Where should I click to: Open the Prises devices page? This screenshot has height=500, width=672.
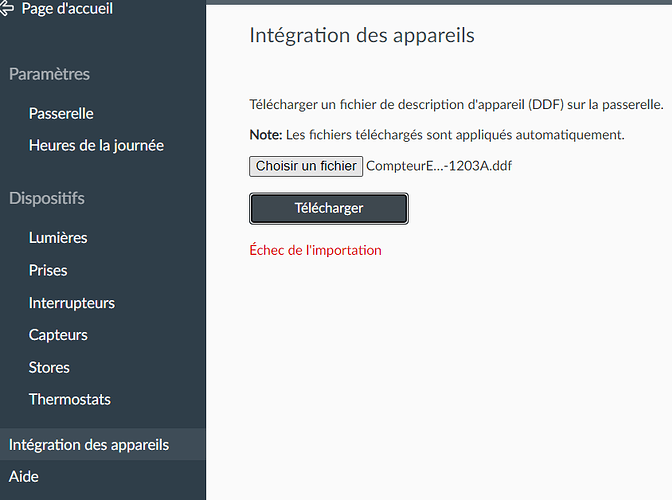[x=48, y=271]
